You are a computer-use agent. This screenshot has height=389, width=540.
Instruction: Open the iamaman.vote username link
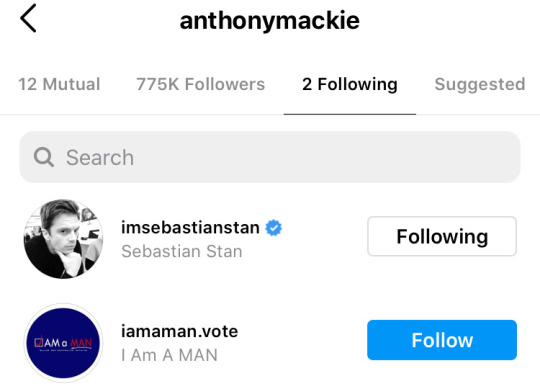pyautogui.click(x=179, y=332)
